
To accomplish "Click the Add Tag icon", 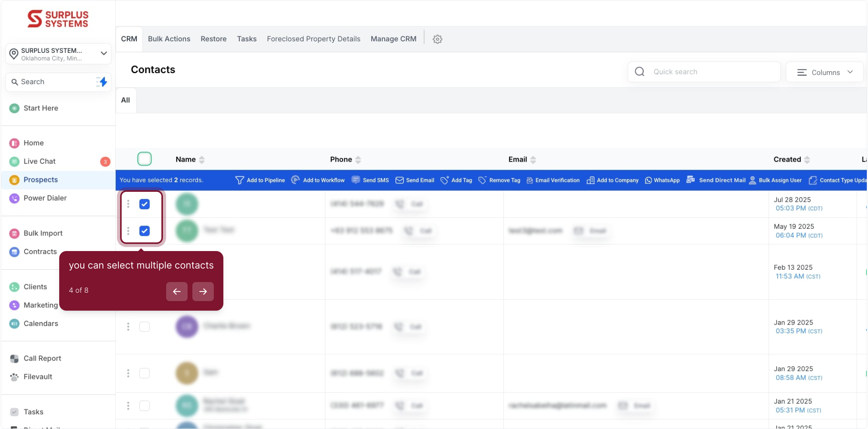I will click(x=444, y=180).
